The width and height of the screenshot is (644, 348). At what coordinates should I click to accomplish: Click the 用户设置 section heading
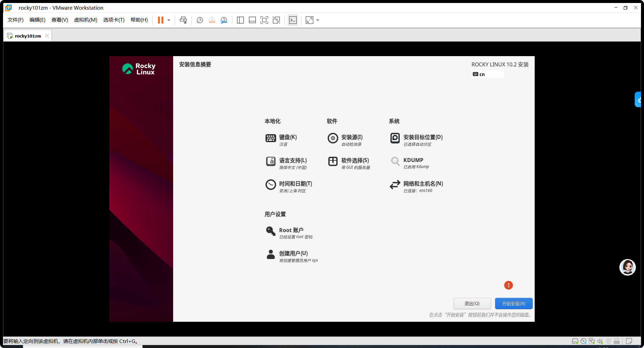tap(275, 214)
